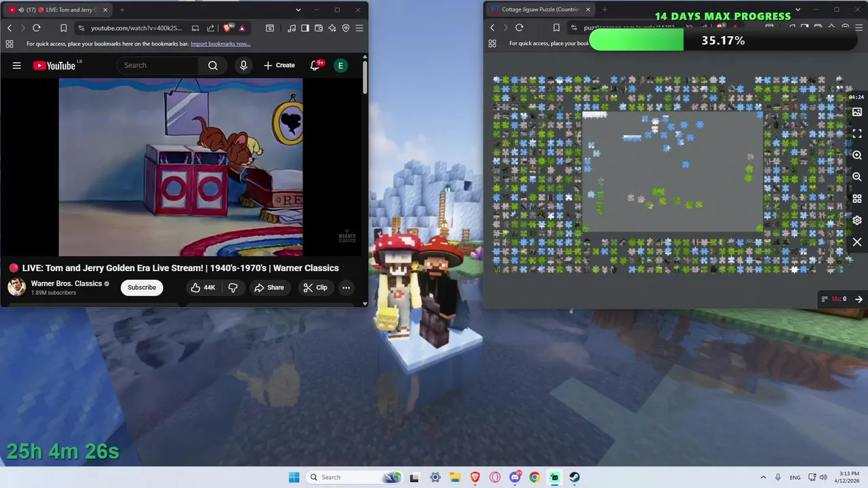
Task: Open Discord from the taskbar
Action: pos(515,477)
